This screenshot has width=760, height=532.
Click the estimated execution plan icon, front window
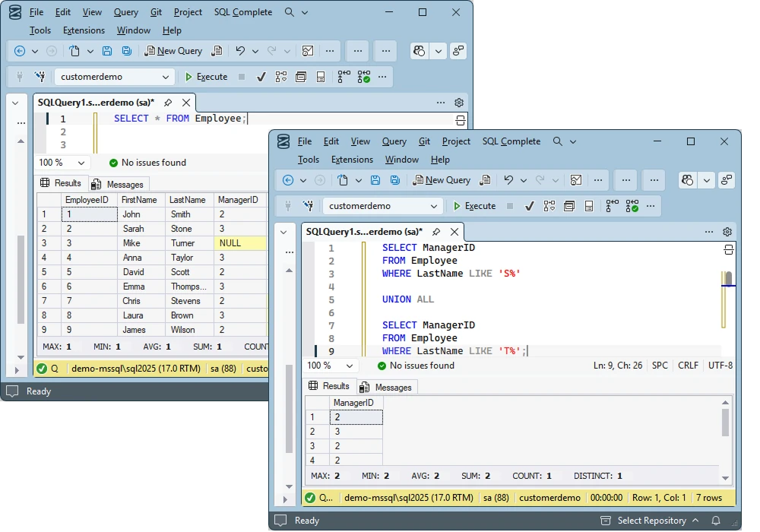point(549,206)
